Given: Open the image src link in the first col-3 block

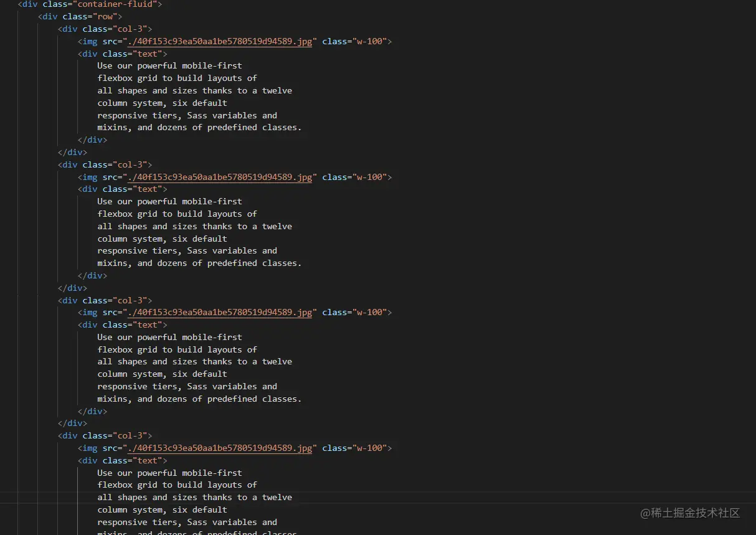Looking at the screenshot, I should 219,41.
